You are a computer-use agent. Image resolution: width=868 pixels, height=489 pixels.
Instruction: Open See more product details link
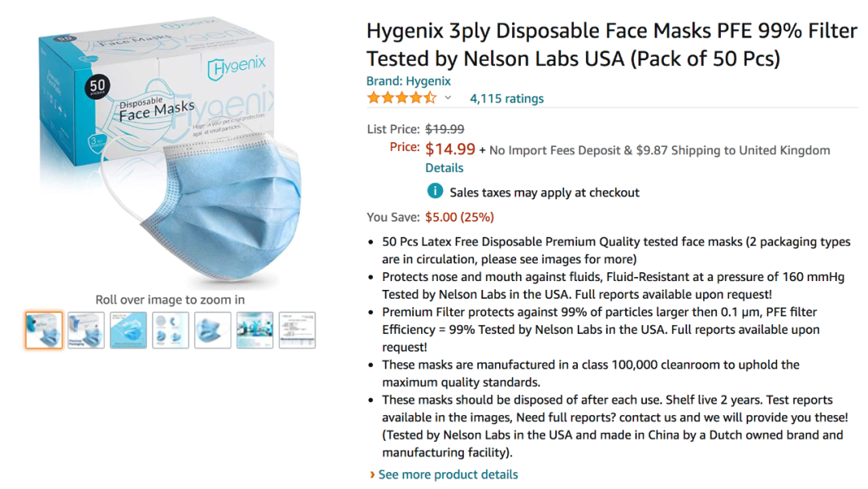coord(448,475)
